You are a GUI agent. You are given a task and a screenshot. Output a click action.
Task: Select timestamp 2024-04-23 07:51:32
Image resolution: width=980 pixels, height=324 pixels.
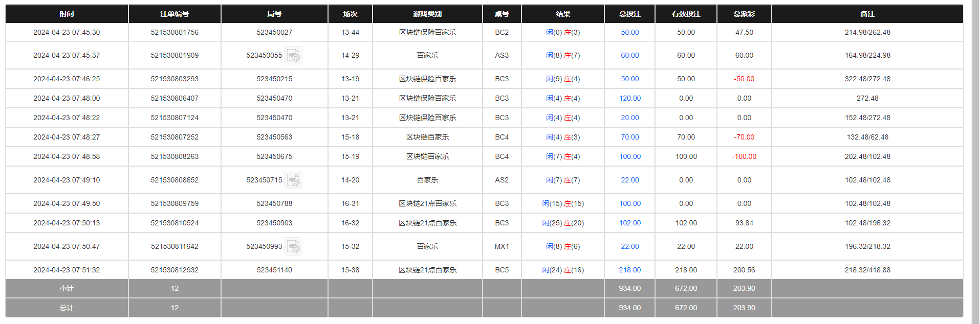(x=67, y=270)
